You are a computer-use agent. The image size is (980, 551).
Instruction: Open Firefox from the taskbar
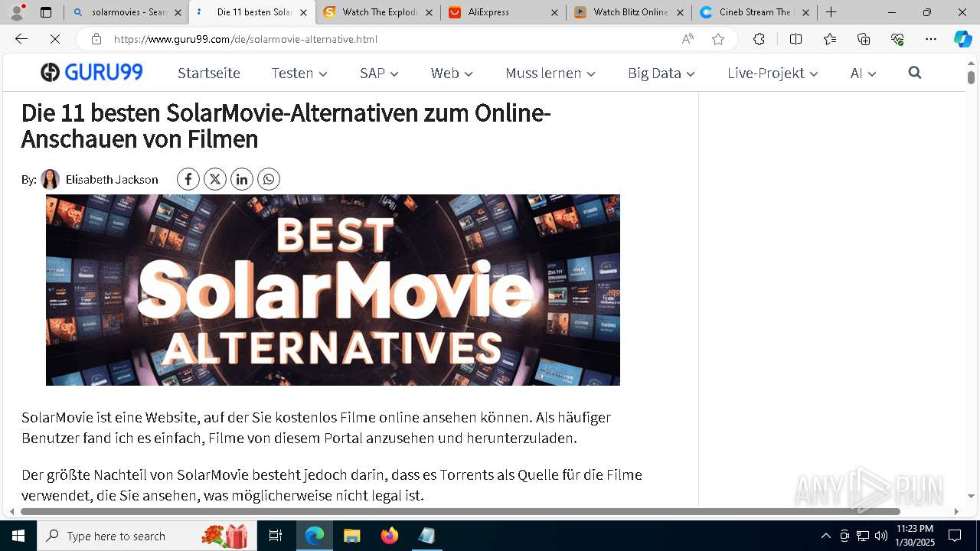[390, 536]
